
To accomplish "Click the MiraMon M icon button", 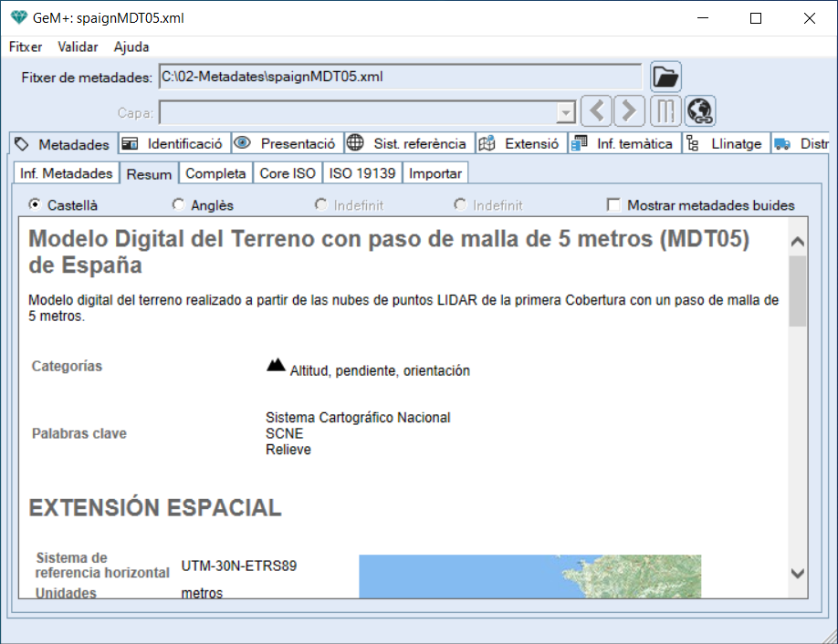I will point(665,111).
